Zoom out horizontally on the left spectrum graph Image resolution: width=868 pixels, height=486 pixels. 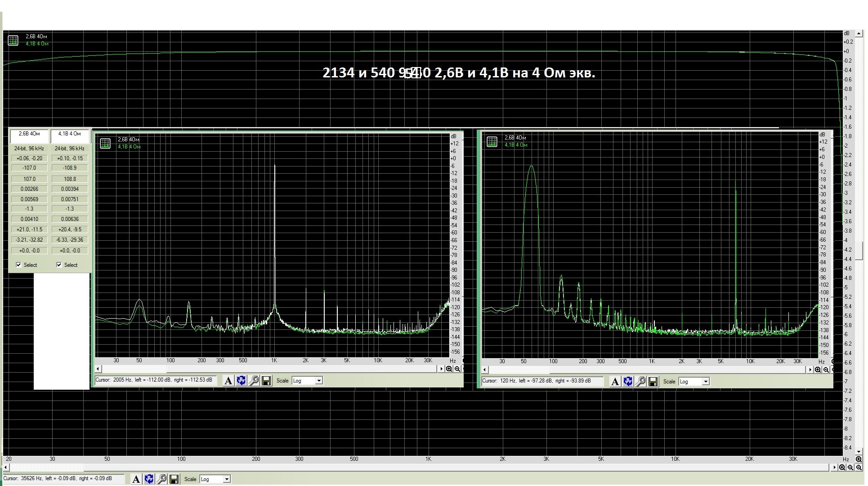tap(457, 369)
